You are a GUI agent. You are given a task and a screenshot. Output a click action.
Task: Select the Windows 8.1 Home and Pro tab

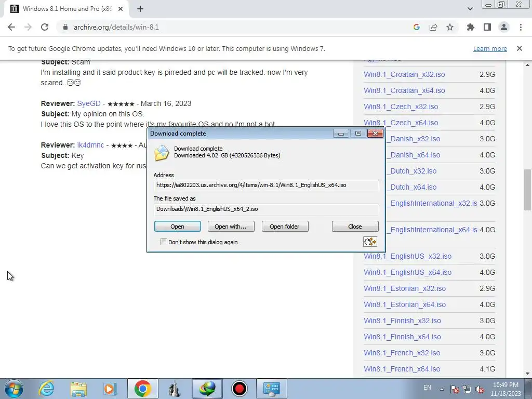tap(67, 9)
